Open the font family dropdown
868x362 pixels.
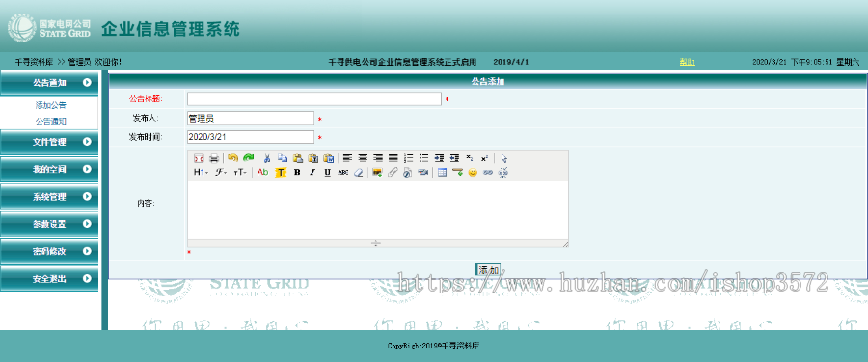click(221, 172)
